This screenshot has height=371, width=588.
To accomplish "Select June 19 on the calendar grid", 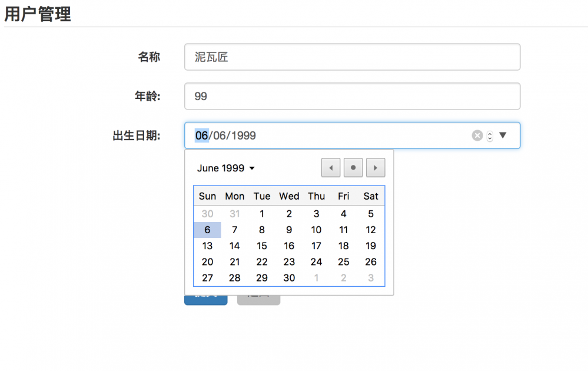I will tap(371, 246).
